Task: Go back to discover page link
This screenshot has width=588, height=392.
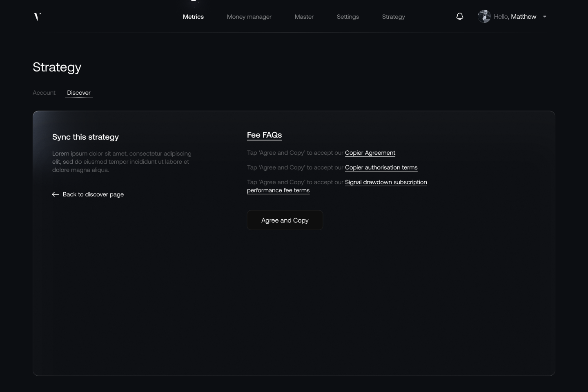Action: click(x=93, y=194)
